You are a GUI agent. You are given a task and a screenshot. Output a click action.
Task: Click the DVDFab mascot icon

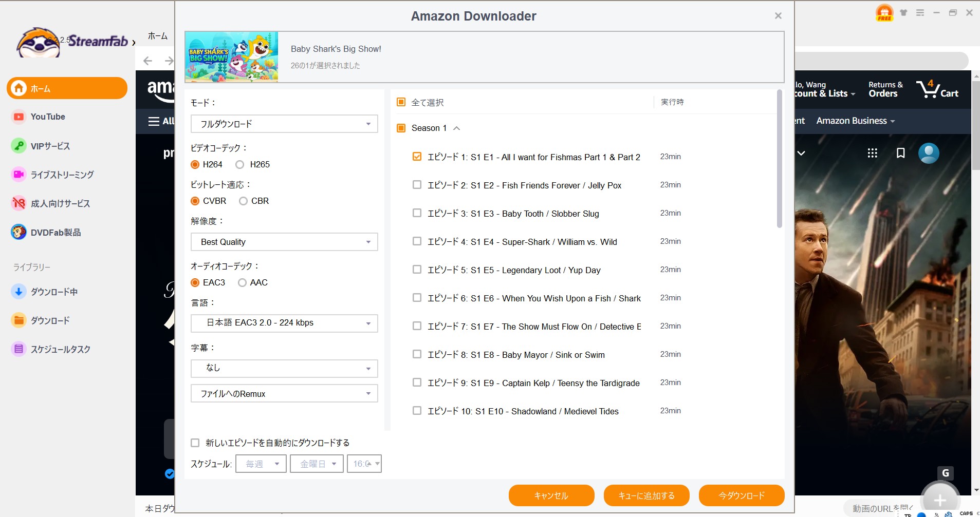19,232
